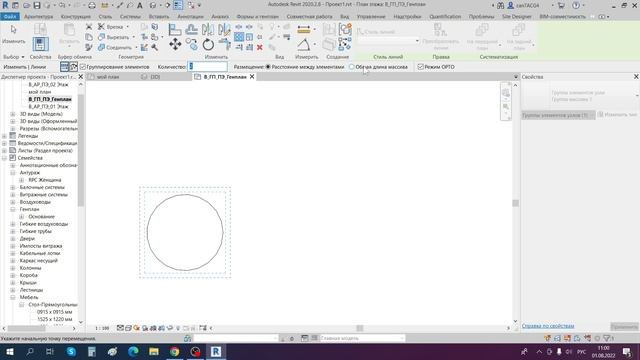Select the Radial array option icon
640x360 pixels.
pyautogui.click(x=73, y=67)
